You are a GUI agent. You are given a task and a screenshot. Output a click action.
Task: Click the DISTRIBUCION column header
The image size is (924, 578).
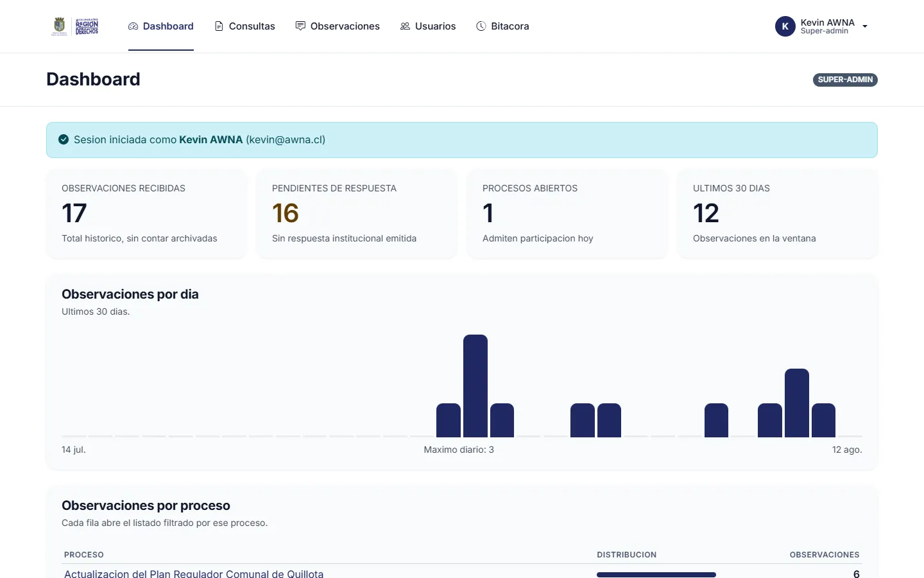pyautogui.click(x=627, y=554)
